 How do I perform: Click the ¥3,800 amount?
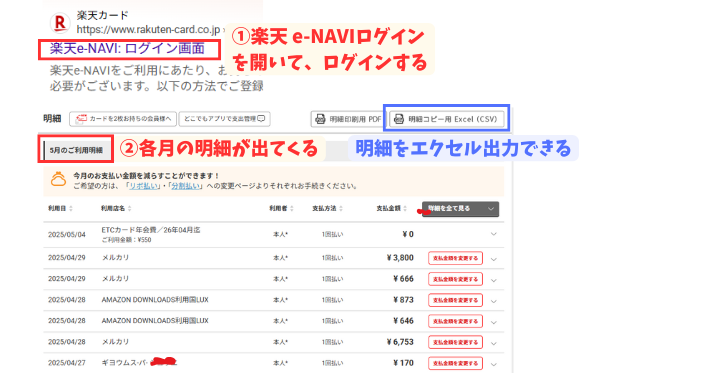point(400,258)
